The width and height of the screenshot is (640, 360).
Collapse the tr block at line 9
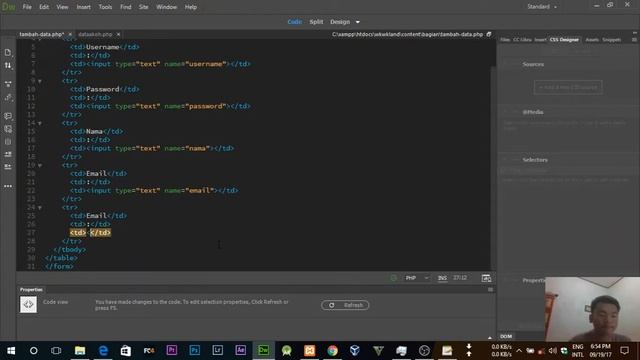click(40, 81)
